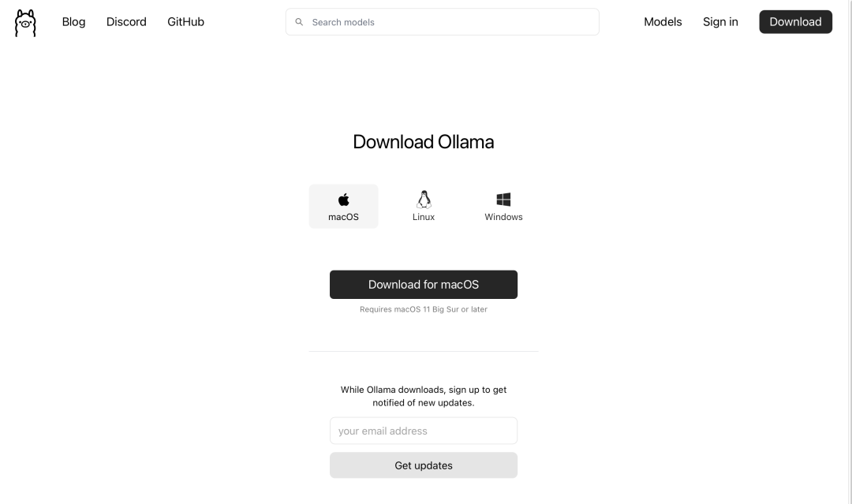The height and width of the screenshot is (504, 852).
Task: Open the Models page
Action: (663, 22)
